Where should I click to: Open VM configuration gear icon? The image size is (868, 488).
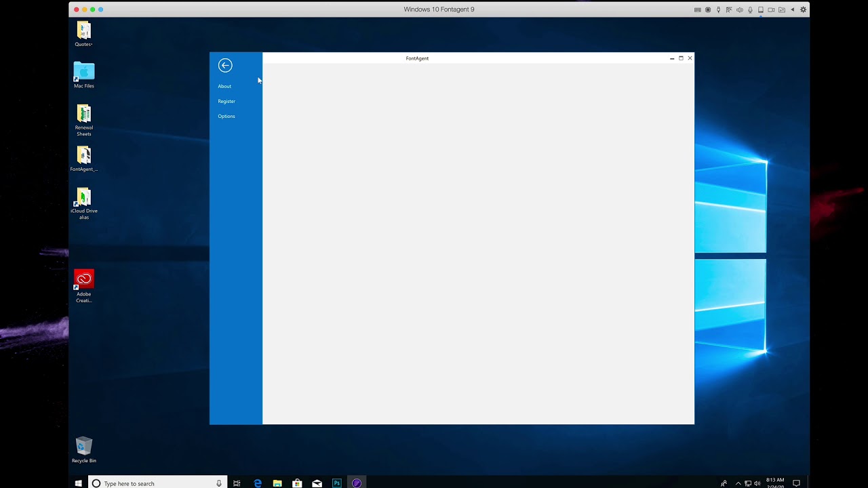click(x=804, y=9)
